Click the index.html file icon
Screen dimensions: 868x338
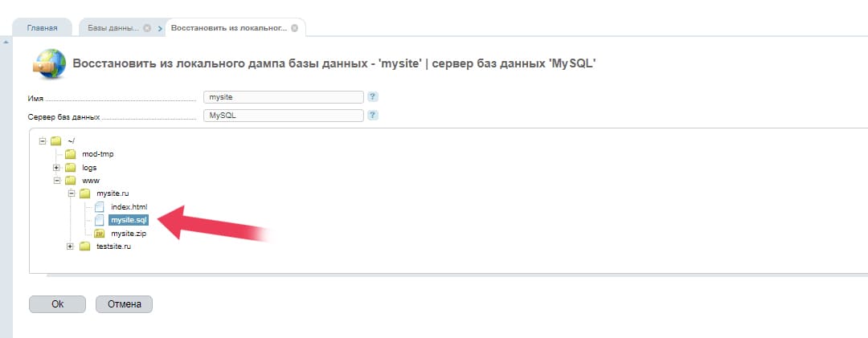pyautogui.click(x=99, y=207)
